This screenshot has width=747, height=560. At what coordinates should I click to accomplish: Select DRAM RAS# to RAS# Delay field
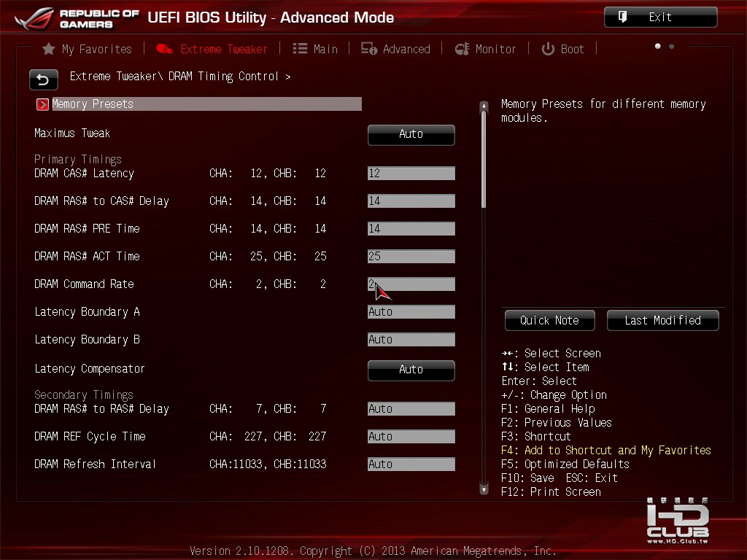pos(411,408)
